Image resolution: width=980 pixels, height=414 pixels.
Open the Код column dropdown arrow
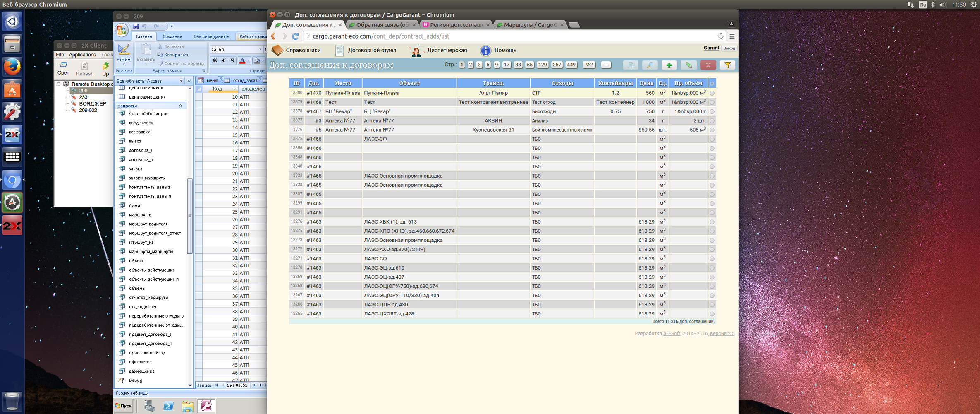[234, 89]
